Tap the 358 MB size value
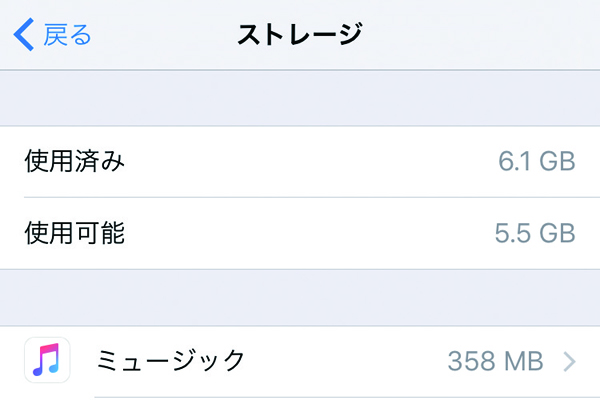The height and width of the screenshot is (400, 600). 496,360
